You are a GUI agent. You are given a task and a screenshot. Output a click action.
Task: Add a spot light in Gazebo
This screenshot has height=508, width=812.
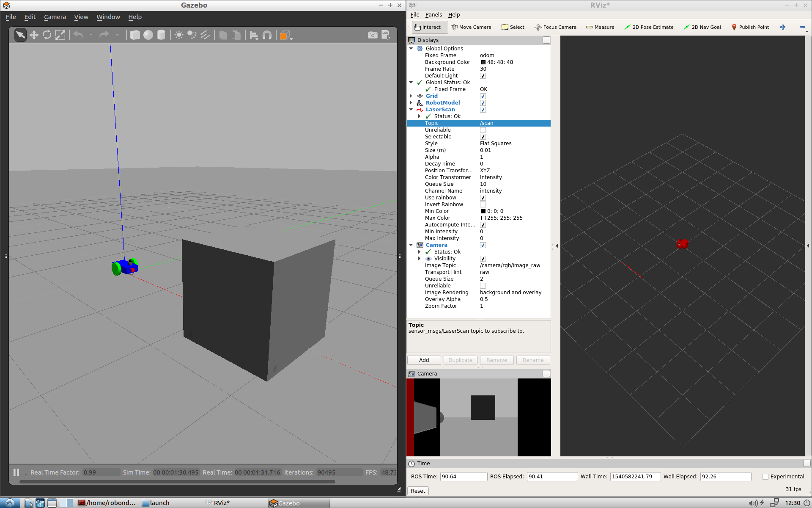[192, 35]
